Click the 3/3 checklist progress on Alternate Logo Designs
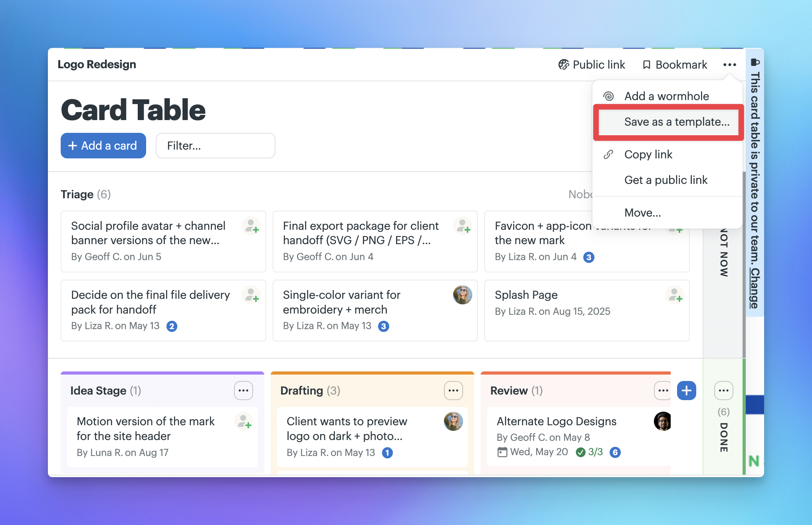The height and width of the screenshot is (525, 812). pyautogui.click(x=590, y=452)
